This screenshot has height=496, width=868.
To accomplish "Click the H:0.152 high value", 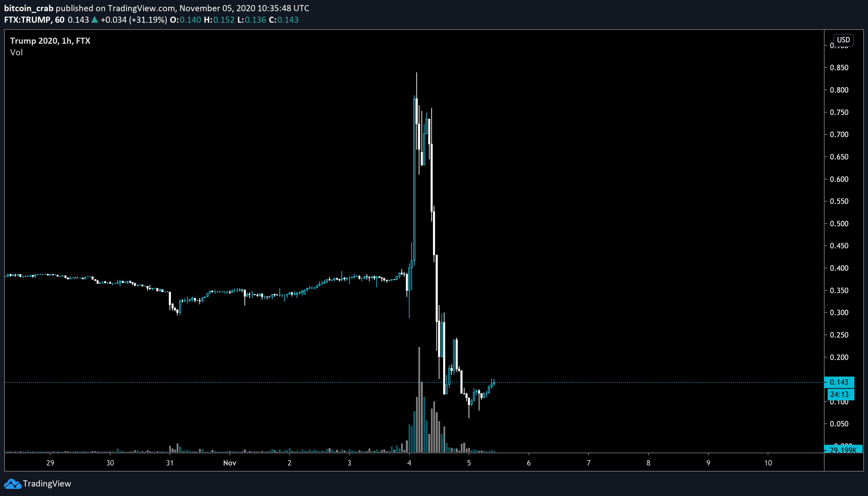I will tap(219, 20).
